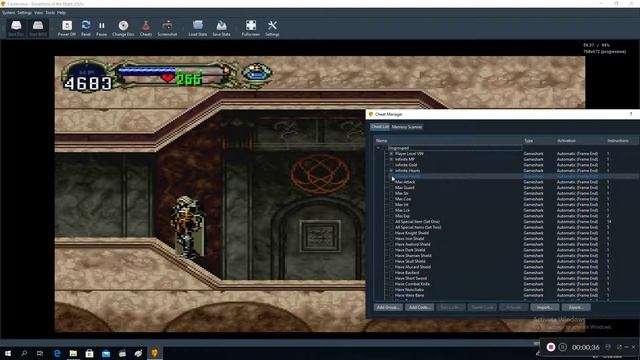Viewport: 640px width, 360px height.
Task: Open Settings wrench toolbar icon
Action: pyautogui.click(x=272, y=28)
